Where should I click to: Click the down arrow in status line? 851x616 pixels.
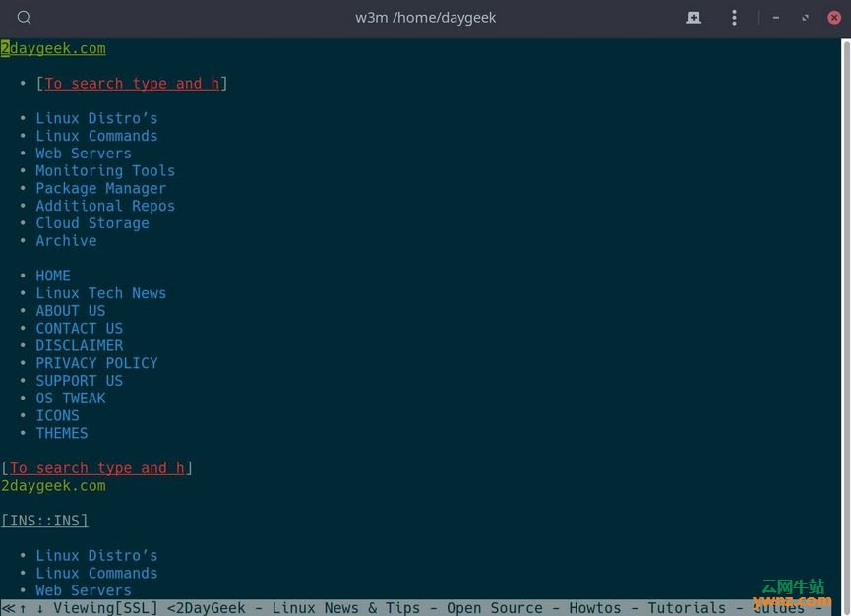point(40,608)
